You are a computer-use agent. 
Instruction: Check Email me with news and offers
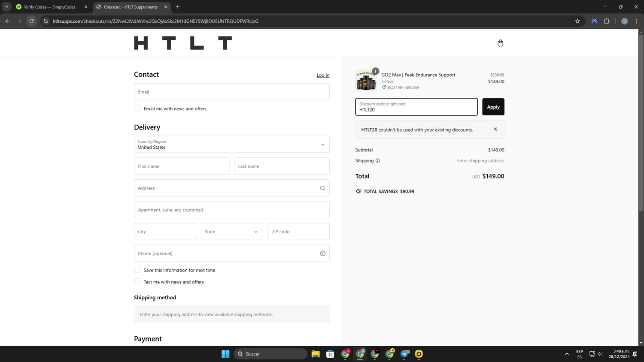coord(137,109)
